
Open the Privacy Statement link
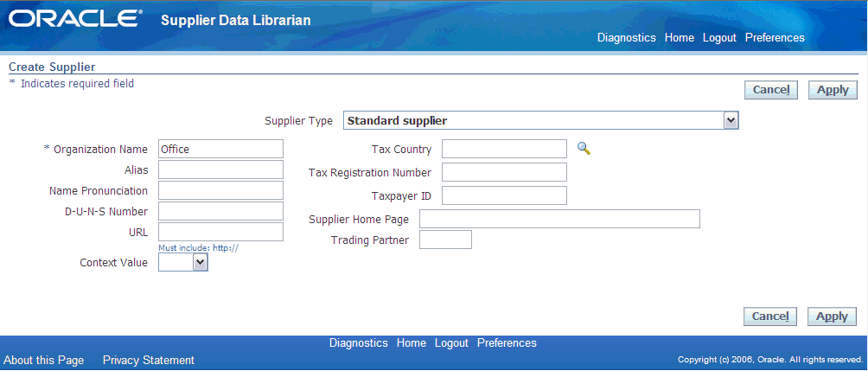pos(149,361)
